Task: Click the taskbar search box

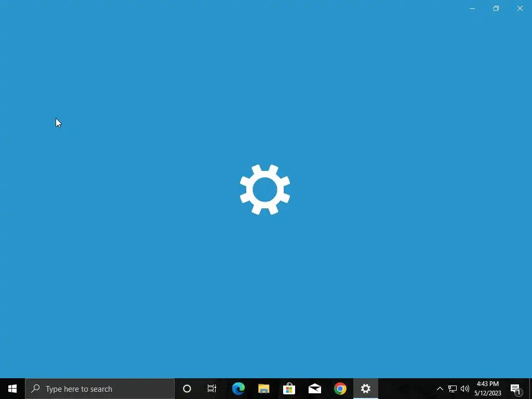Action: (x=100, y=389)
